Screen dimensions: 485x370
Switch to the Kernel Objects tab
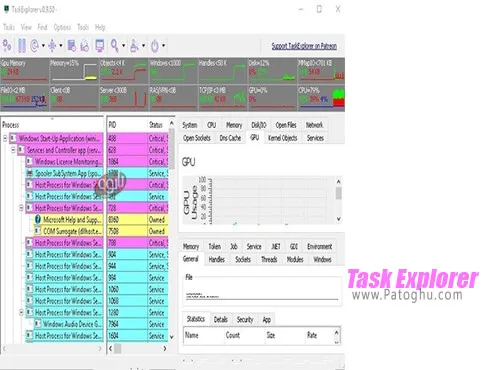283,138
